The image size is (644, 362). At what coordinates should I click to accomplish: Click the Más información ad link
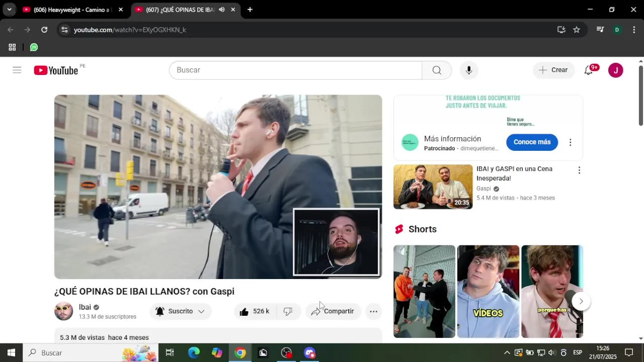pos(452,139)
